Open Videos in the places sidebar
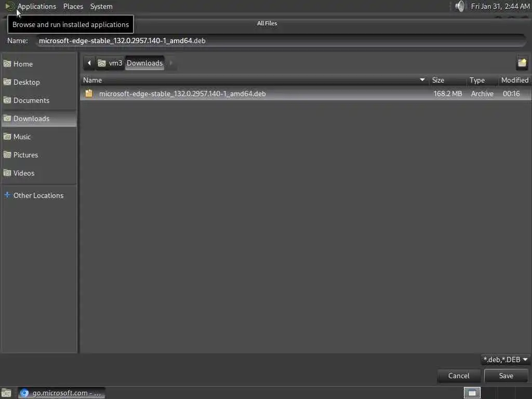This screenshot has width=532, height=399. 39,173
